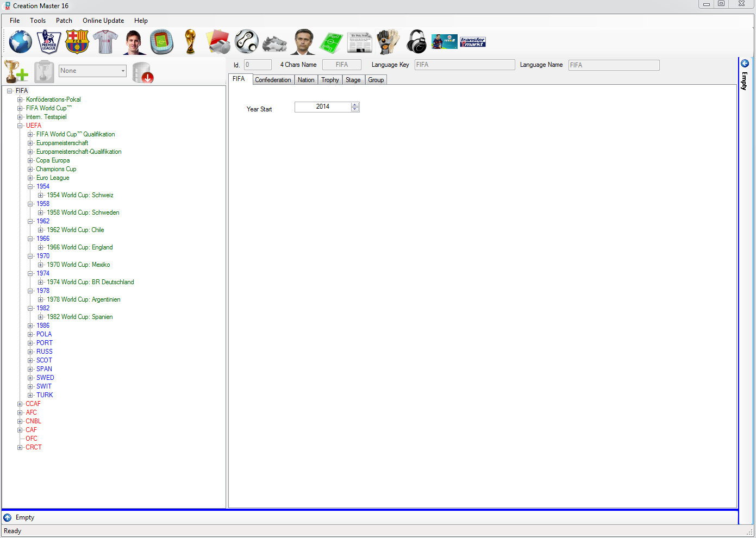Collapse the UEFA tree node
The image size is (756, 538).
(x=20, y=126)
